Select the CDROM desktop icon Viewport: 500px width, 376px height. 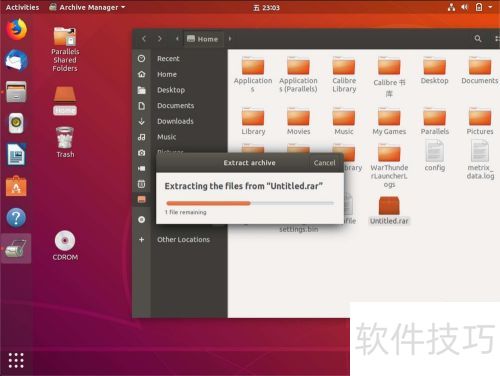coord(65,245)
